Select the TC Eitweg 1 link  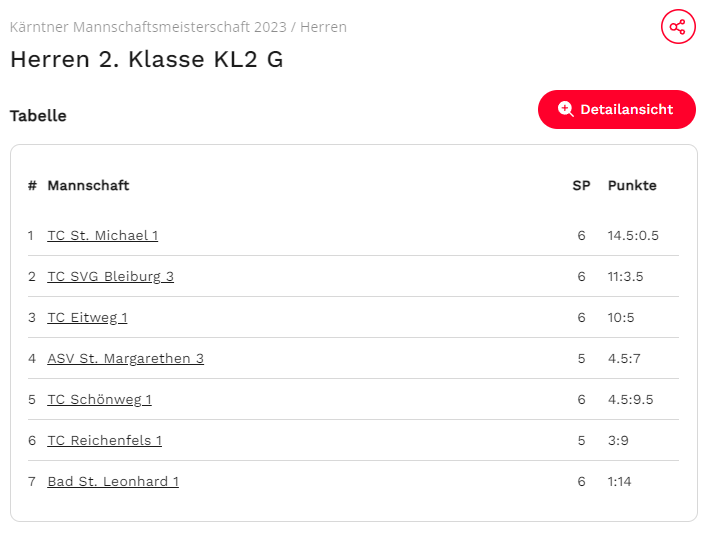[x=87, y=318]
